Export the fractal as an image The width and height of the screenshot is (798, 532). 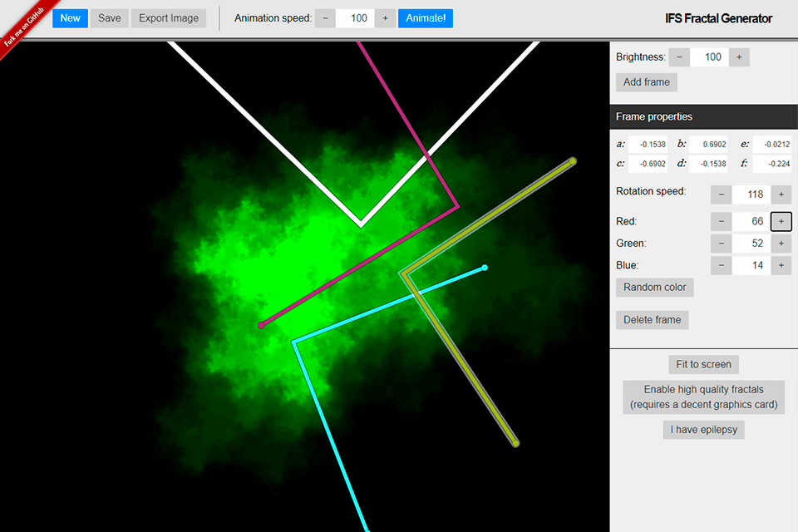tap(169, 18)
